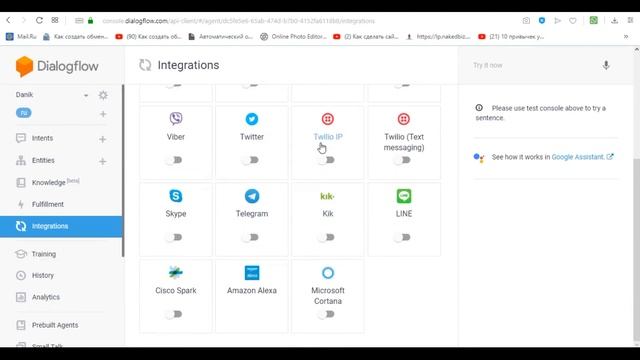Enable the Twilio Text messaging toggle
The height and width of the screenshot is (360, 640).
[402, 160]
